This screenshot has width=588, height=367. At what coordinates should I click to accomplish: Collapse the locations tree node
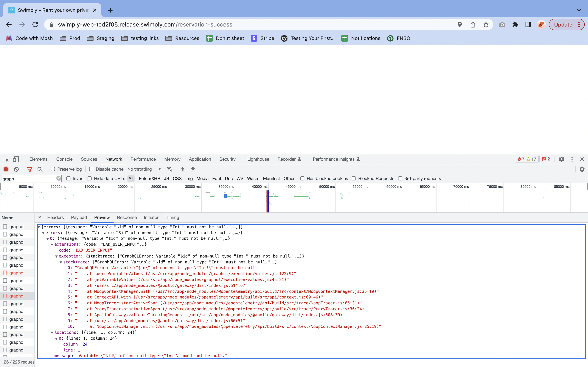click(52, 333)
